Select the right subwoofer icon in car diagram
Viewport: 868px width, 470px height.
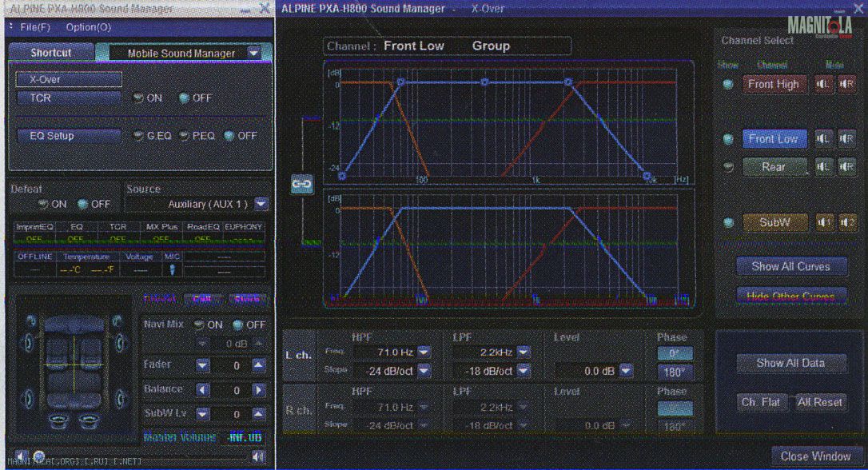point(90,422)
